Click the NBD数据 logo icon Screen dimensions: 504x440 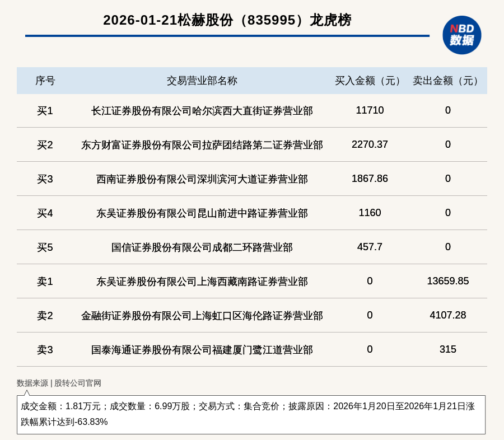coord(461,35)
